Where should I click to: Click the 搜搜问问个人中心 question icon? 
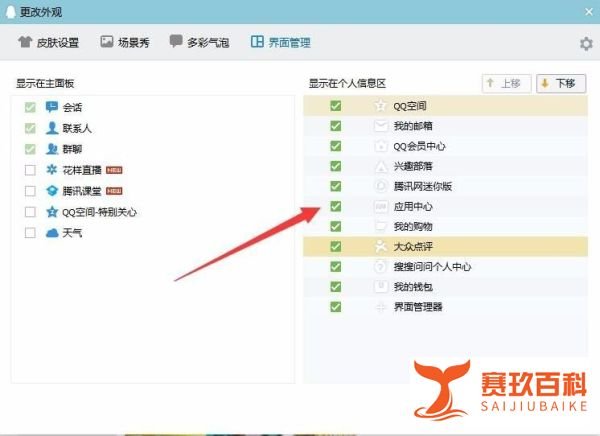pos(380,266)
